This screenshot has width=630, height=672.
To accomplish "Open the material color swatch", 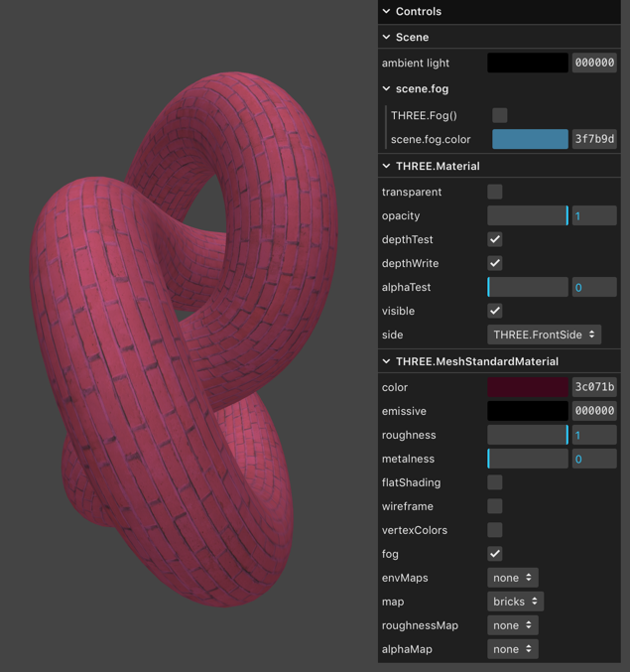I will point(528,387).
